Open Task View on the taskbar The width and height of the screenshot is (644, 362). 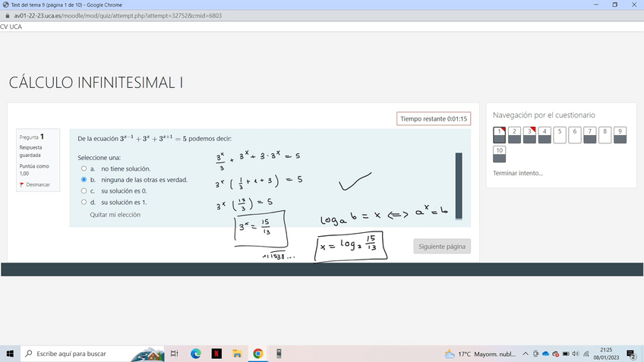point(174,354)
